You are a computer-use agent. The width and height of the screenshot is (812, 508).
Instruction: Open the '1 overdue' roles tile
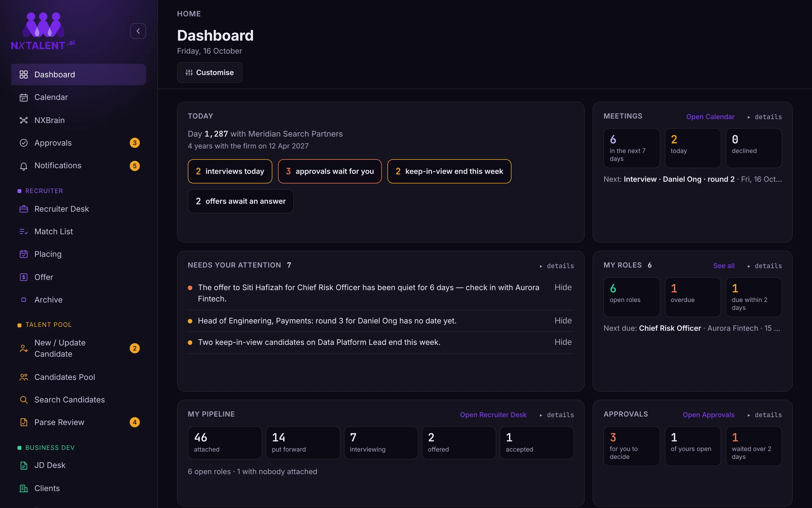pyautogui.click(x=693, y=297)
